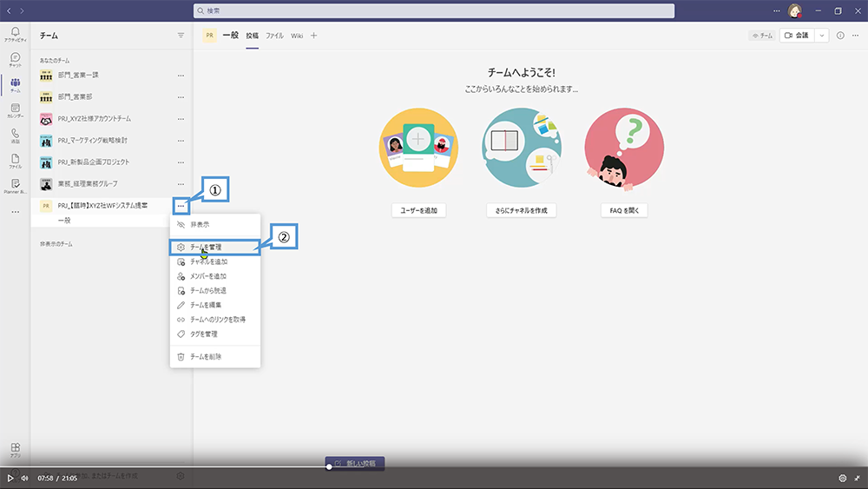Viewport: 868px width, 489px height.
Task: Open video player settings gear icon
Action: click(x=843, y=478)
